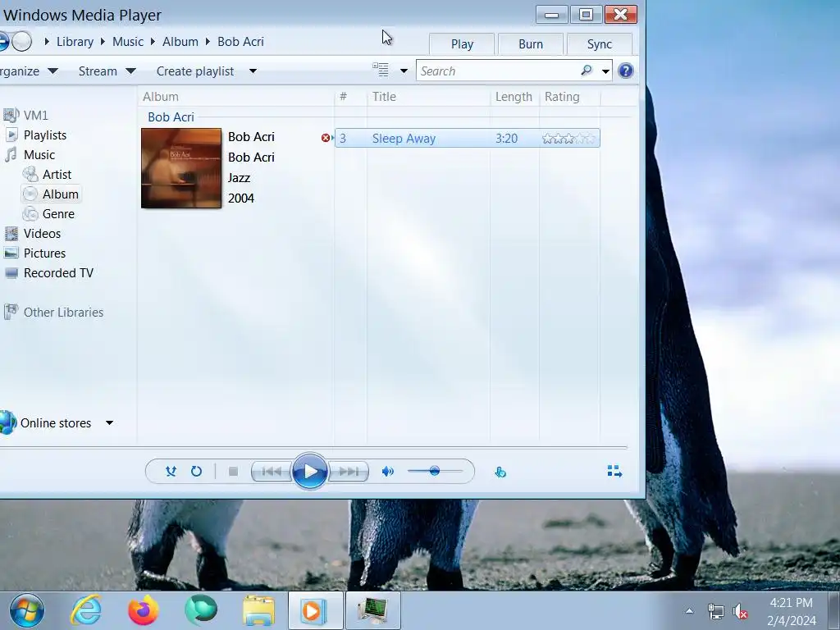Click into the Search box
This screenshot has height=630, width=840.
(x=498, y=71)
